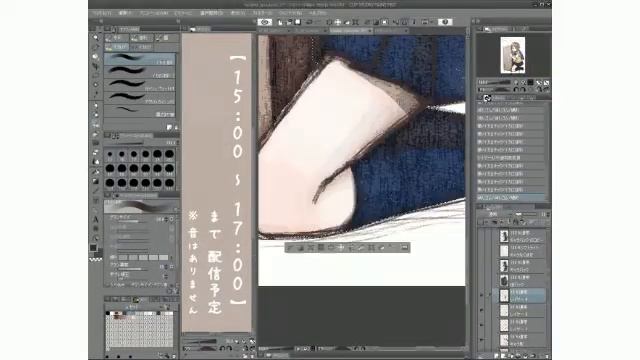
Task: Select the Zoom magnifier tool
Action: coord(96,38)
